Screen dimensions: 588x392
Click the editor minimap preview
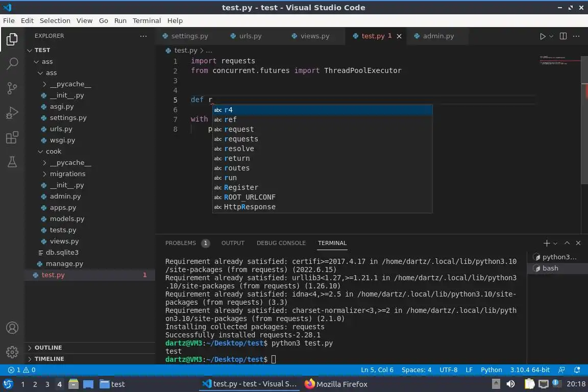tap(559, 61)
